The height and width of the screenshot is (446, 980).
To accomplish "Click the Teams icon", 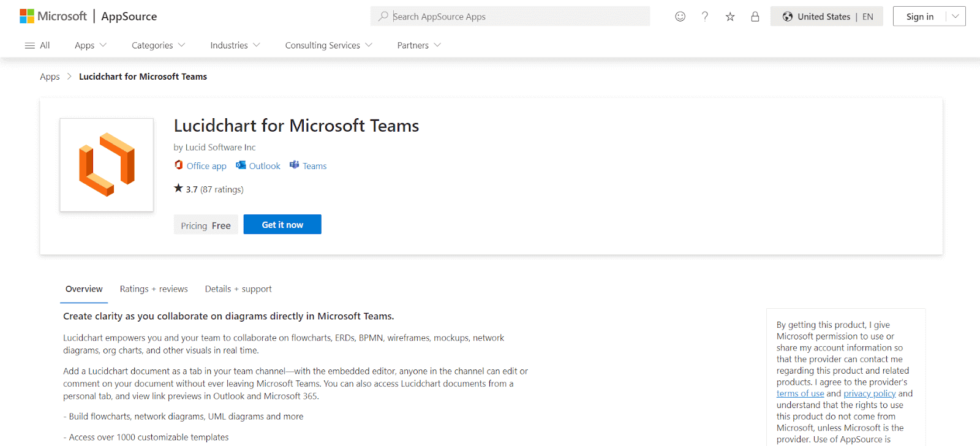I will (295, 165).
